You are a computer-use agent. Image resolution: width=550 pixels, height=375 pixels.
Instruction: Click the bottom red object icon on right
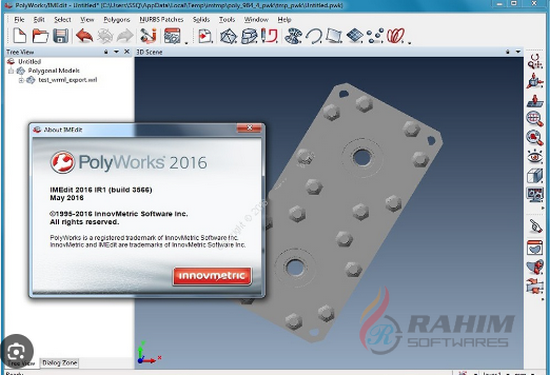tap(535, 286)
